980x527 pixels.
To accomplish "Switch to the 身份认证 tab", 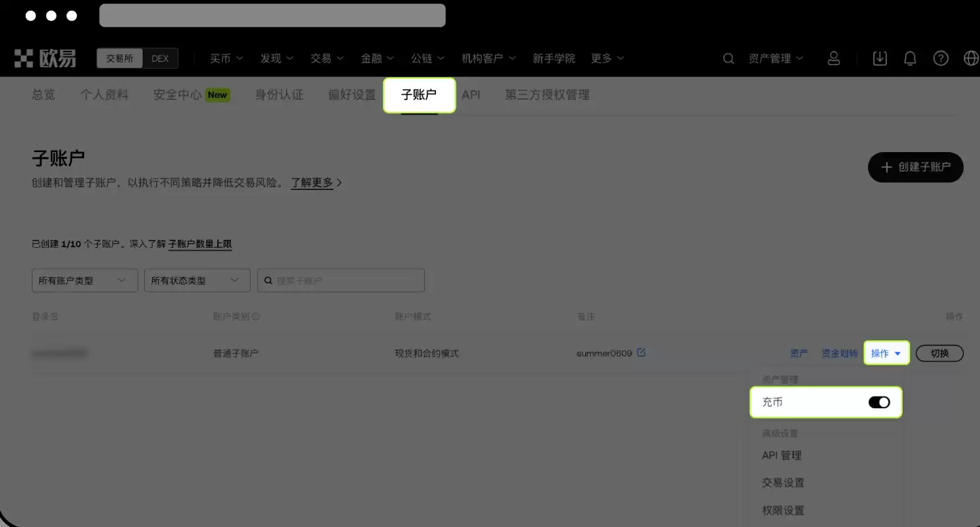I will 279,94.
